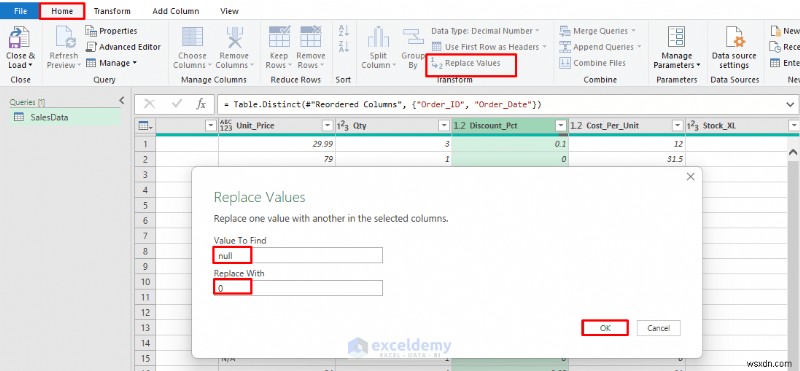
Task: Open the Unit_Price column filter dropdown
Action: [x=328, y=126]
